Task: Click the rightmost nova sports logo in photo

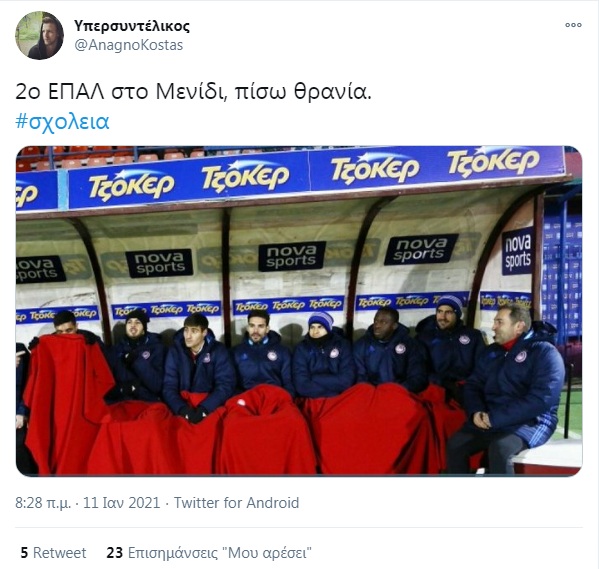Action: tap(517, 251)
